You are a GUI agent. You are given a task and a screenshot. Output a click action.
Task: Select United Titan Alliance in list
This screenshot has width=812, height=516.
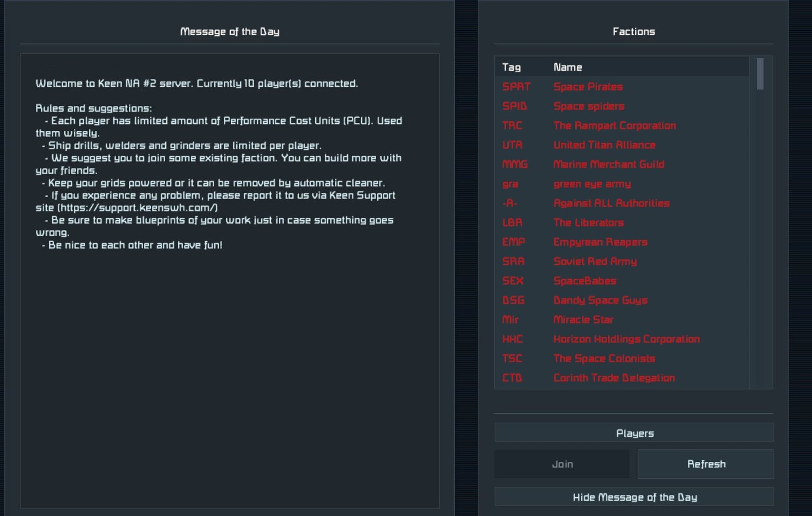622,145
